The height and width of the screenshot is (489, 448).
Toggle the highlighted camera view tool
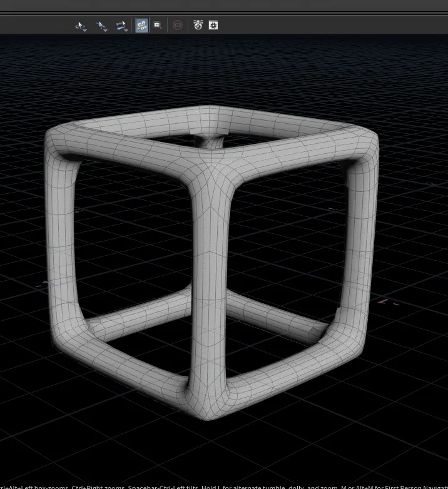(x=141, y=25)
